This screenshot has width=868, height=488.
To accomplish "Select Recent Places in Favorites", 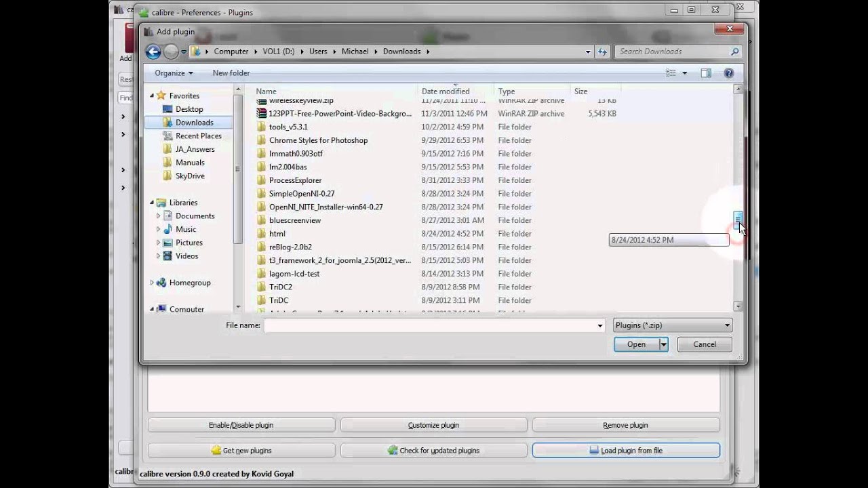I will click(198, 136).
